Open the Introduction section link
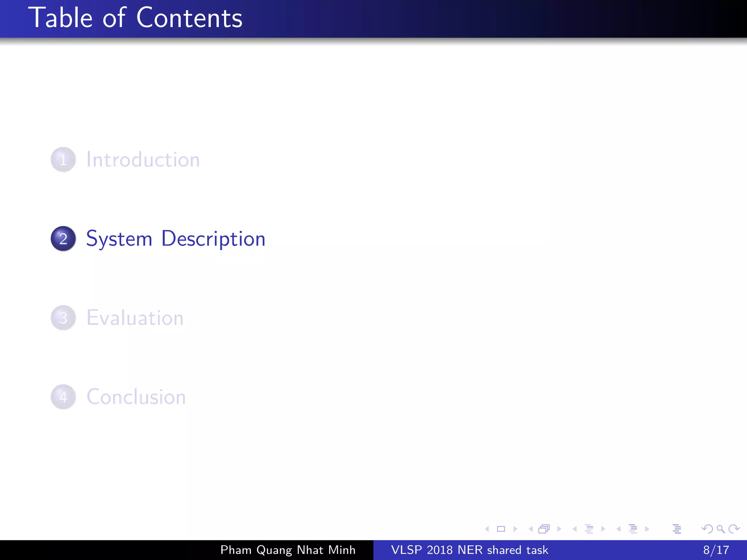Screen dimensions: 747x560 point(143,160)
